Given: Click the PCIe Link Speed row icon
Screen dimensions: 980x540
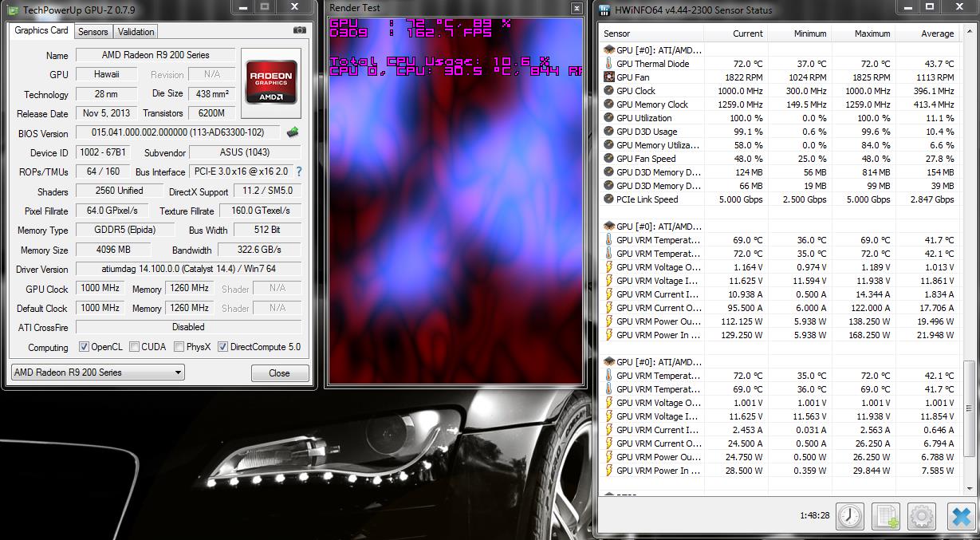Looking at the screenshot, I should 609,199.
